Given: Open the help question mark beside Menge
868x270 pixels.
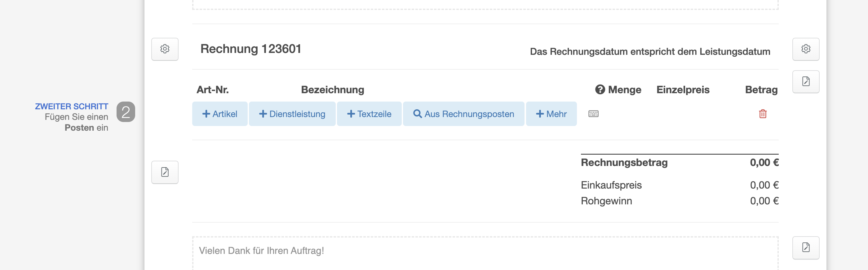Looking at the screenshot, I should click(600, 89).
